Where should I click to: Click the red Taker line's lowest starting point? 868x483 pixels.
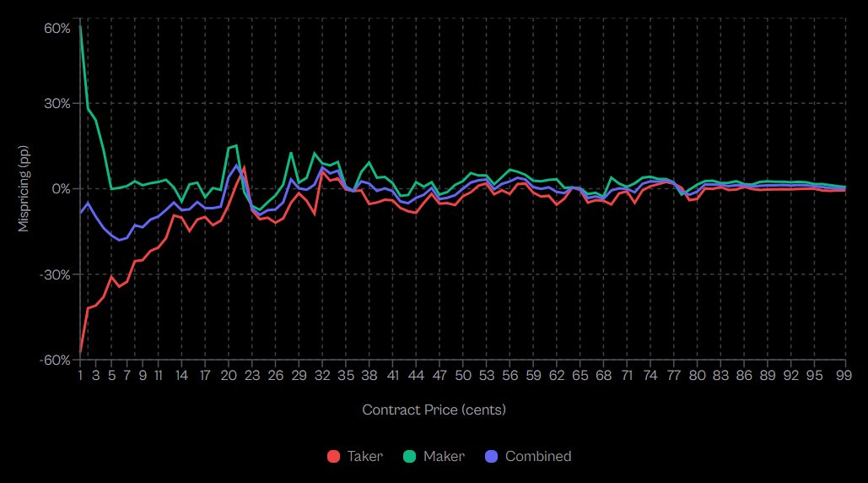click(x=81, y=350)
